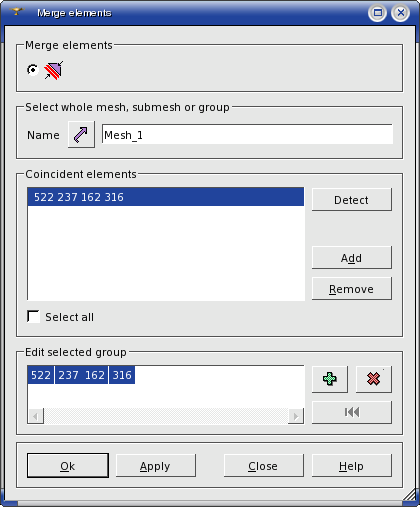This screenshot has height=507, width=420.
Task: Select element 316 in edit group list
Action: tap(122, 375)
